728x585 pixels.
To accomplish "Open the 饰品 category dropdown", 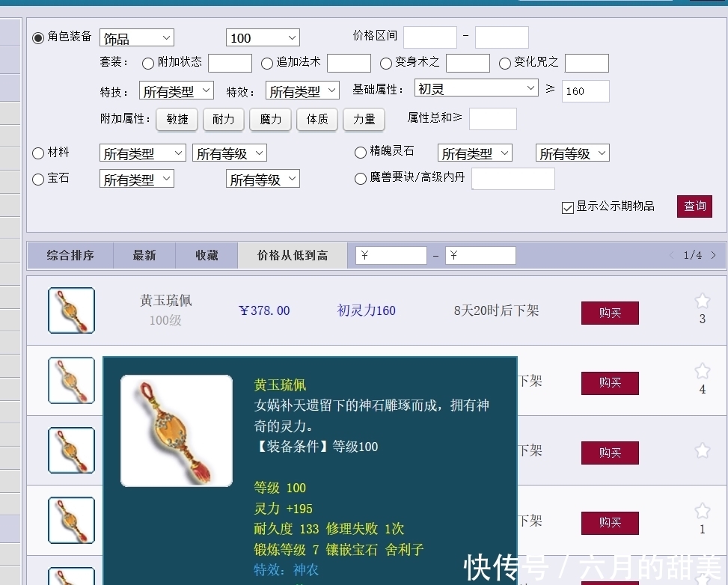I will tap(136, 37).
